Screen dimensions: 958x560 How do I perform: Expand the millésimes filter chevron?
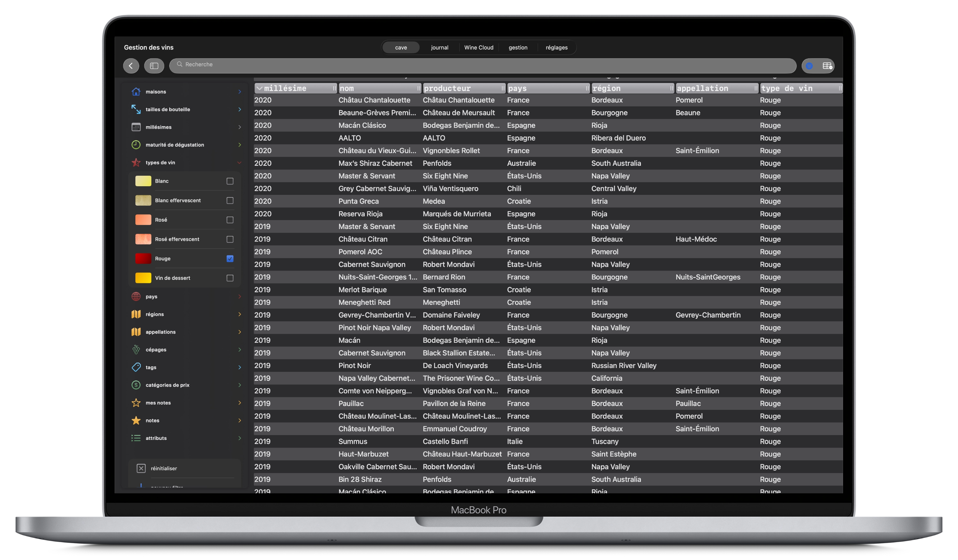240,127
